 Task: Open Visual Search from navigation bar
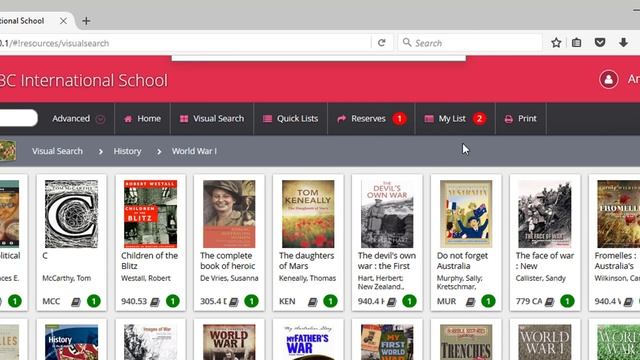pos(212,119)
